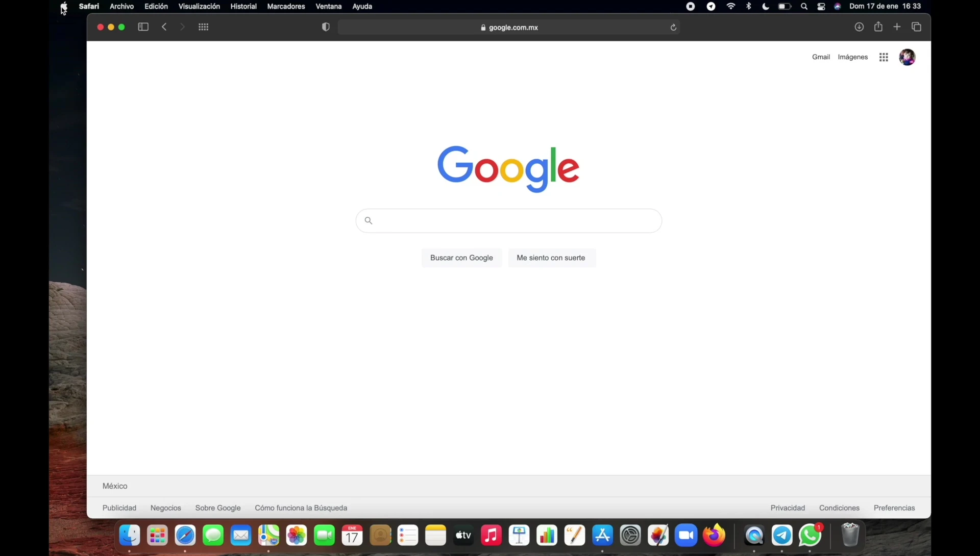This screenshot has height=556, width=980.
Task: Open the Gmail link
Action: tap(821, 57)
